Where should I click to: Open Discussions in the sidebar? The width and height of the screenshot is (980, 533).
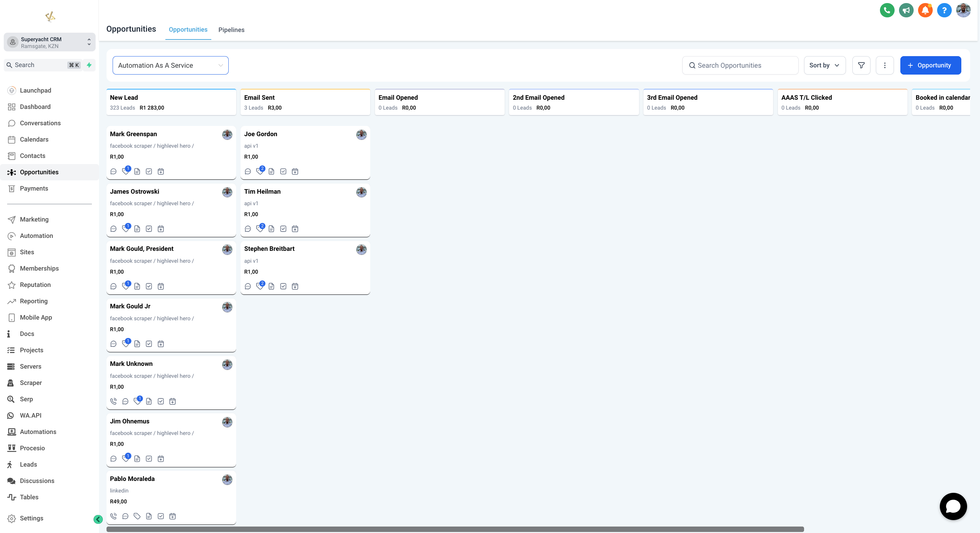pyautogui.click(x=49, y=481)
